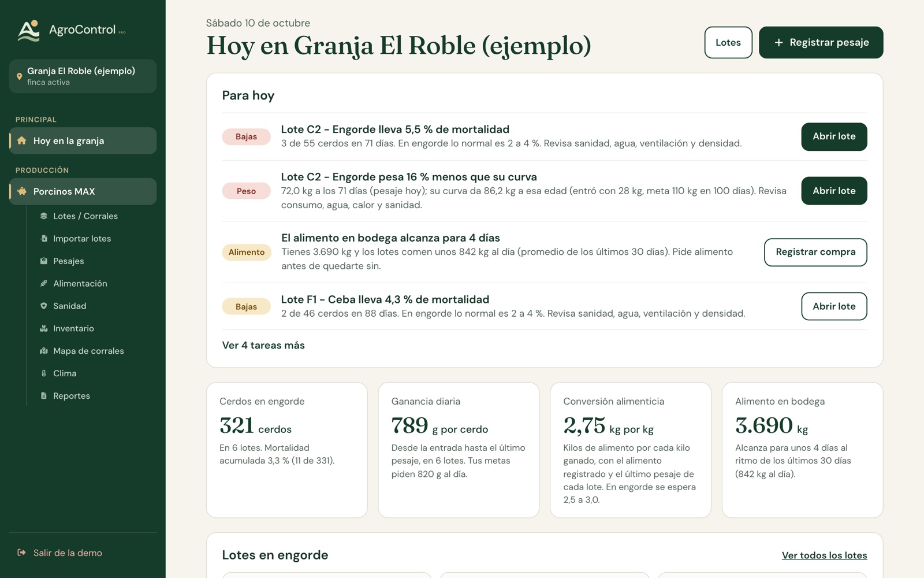Click the shield icon beside Sanidad
Image resolution: width=924 pixels, height=578 pixels.
click(x=43, y=306)
